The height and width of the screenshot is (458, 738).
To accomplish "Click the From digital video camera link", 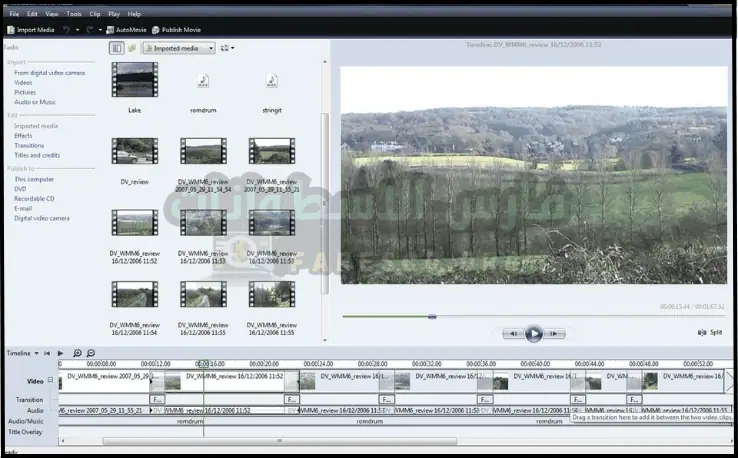I will click(49, 73).
